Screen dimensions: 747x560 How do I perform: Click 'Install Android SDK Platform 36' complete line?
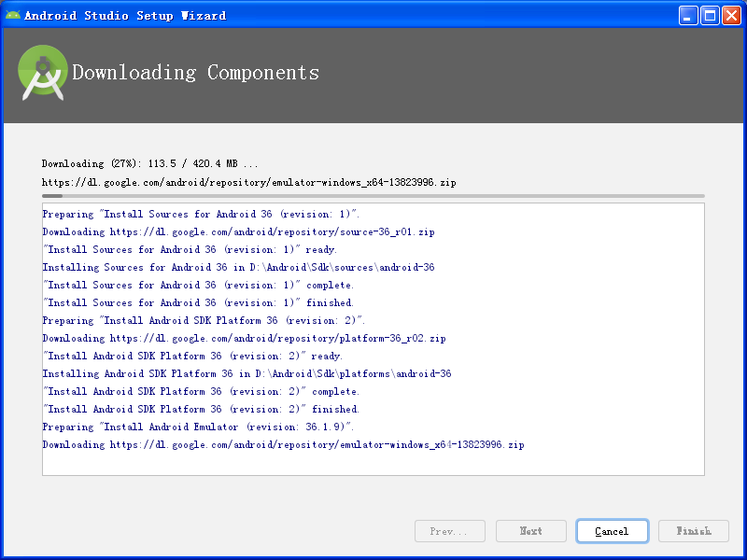tap(202, 391)
